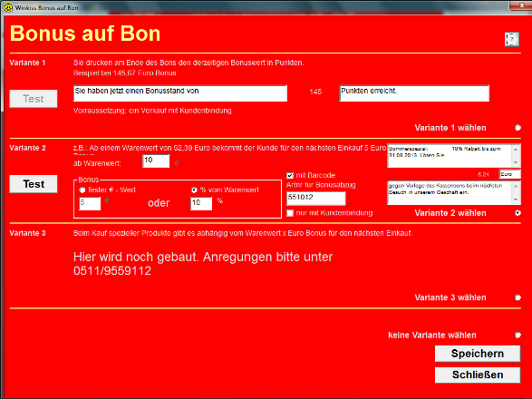
Task: Click the 'Variante 3' heading label
Action: pos(27,233)
